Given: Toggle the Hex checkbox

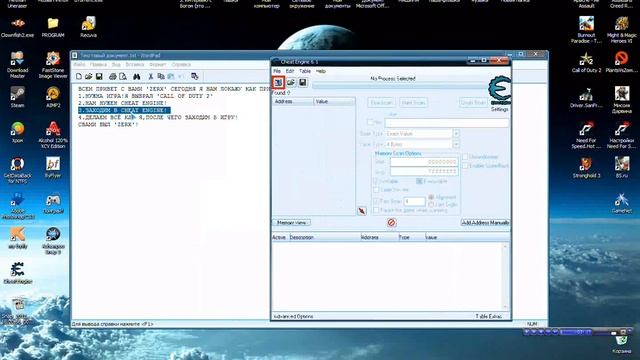Looking at the screenshot, I should point(370,122).
